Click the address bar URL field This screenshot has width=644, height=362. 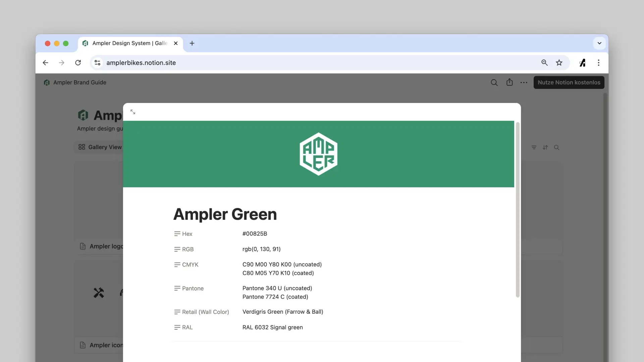click(302, 63)
